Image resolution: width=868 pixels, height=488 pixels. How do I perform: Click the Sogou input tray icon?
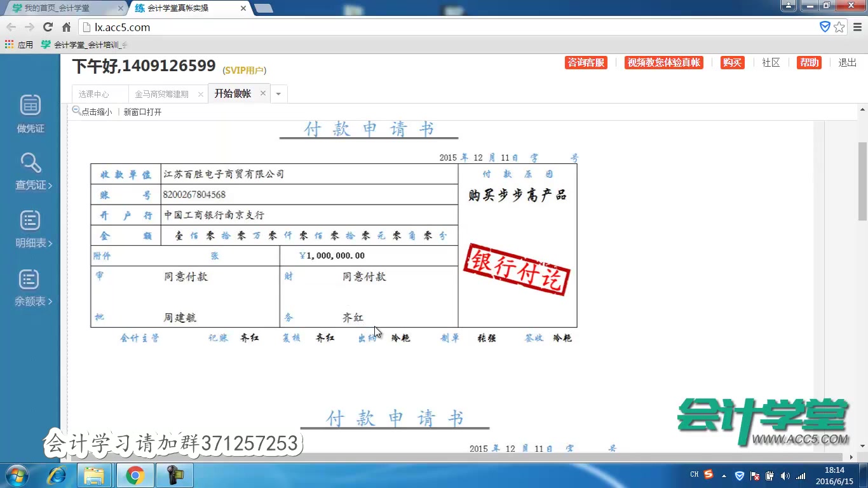pos(708,475)
